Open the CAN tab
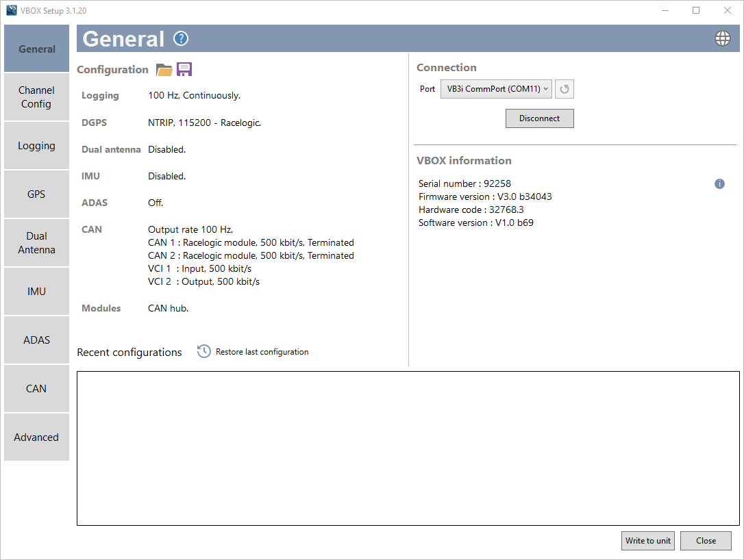Image resolution: width=744 pixels, height=560 pixels. pyautogui.click(x=36, y=388)
